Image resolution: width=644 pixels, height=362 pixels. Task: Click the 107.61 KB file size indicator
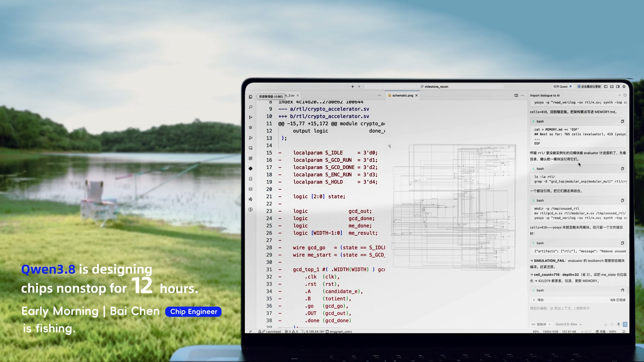click(569, 331)
